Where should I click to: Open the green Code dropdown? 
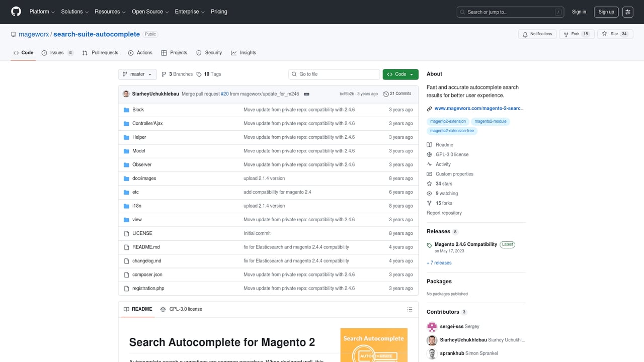(x=400, y=74)
